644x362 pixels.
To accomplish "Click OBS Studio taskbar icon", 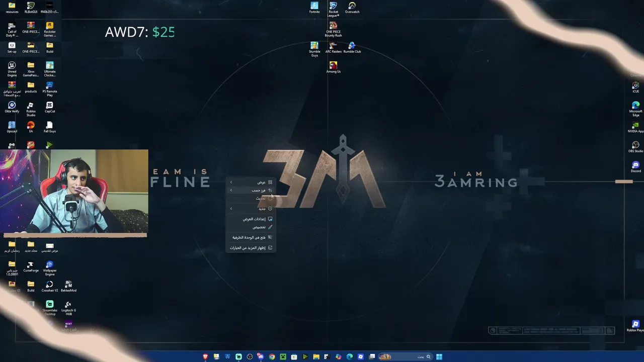I will (250, 356).
